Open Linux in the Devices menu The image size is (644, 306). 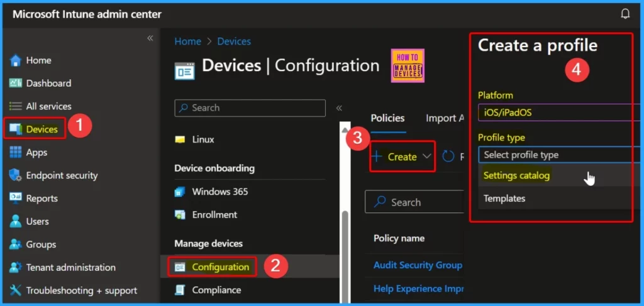pyautogui.click(x=203, y=139)
